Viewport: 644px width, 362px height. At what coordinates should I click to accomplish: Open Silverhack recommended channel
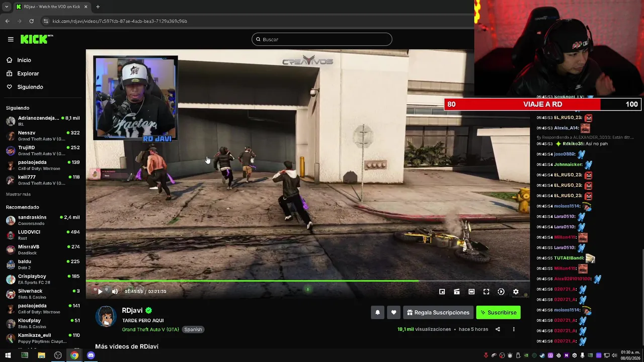coord(43,294)
